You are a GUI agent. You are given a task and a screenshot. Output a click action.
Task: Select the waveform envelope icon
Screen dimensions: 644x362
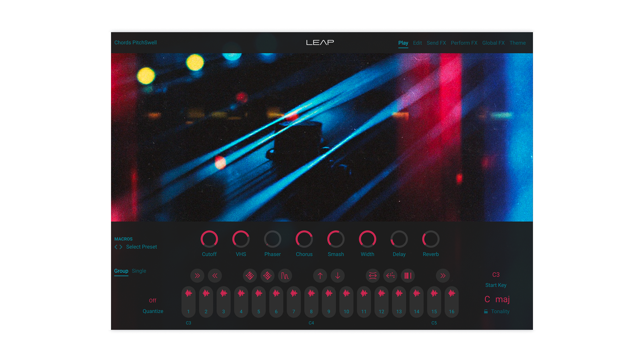(285, 276)
